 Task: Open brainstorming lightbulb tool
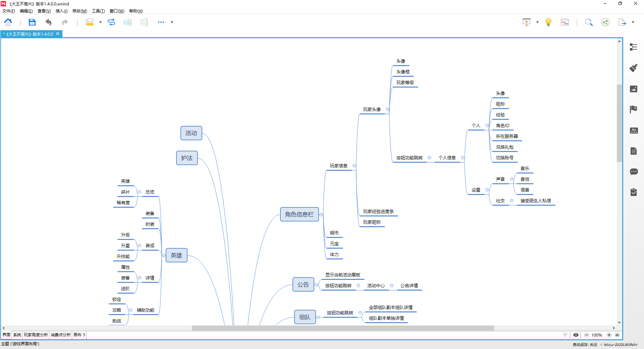click(x=548, y=22)
